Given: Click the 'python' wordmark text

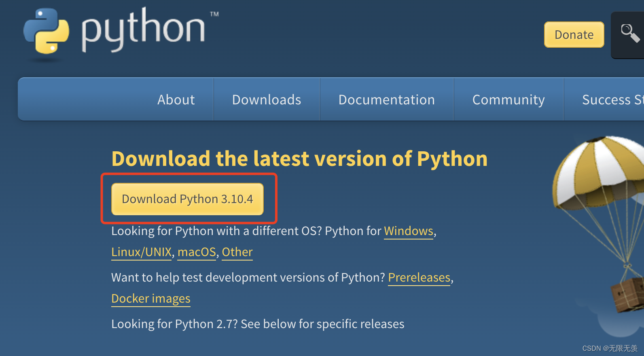Looking at the screenshot, I should click(143, 30).
